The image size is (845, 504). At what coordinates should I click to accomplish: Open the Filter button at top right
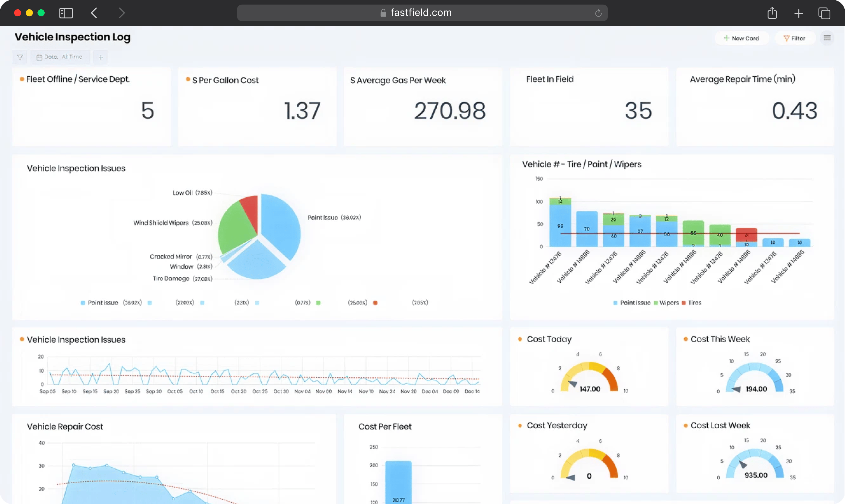pyautogui.click(x=794, y=38)
